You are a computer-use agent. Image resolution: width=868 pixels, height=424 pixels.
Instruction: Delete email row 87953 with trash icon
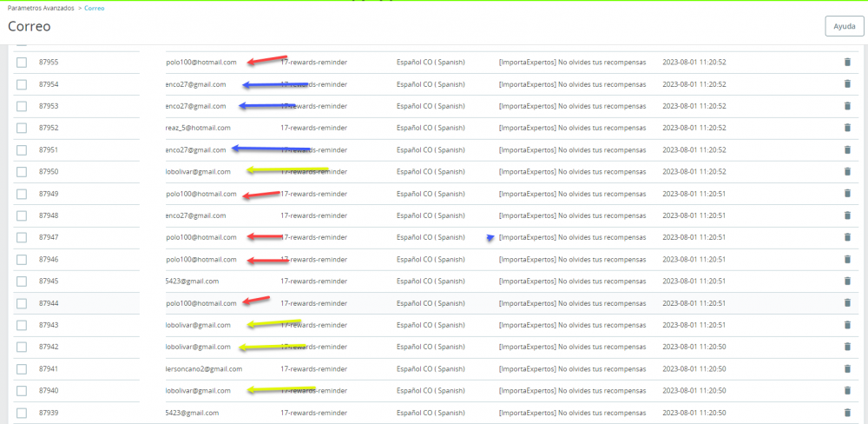[846, 106]
